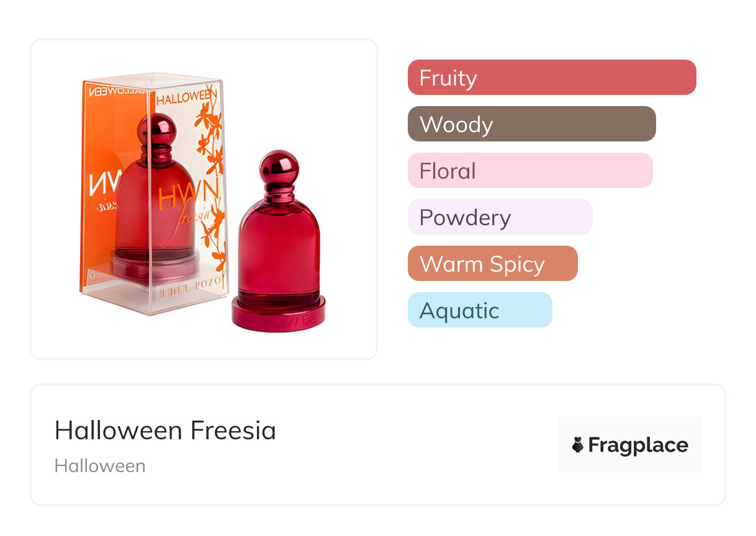This screenshot has width=756, height=536.
Task: Click the standalone bottle's red base
Action: pos(278,314)
